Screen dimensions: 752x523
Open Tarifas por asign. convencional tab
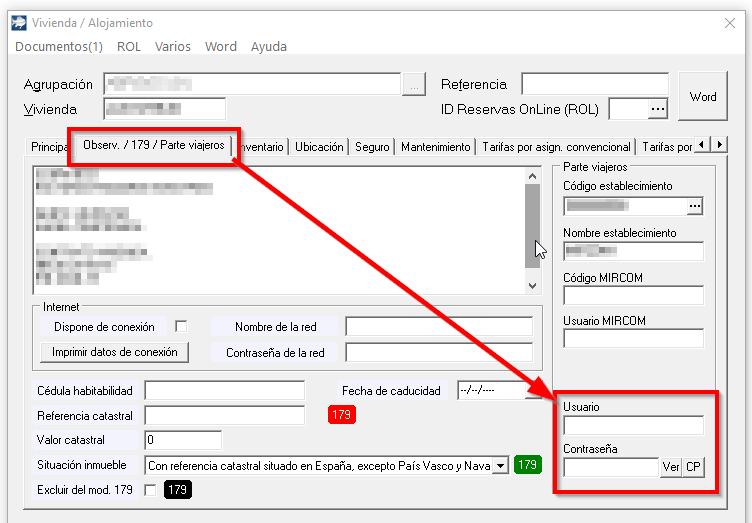[x=556, y=147]
